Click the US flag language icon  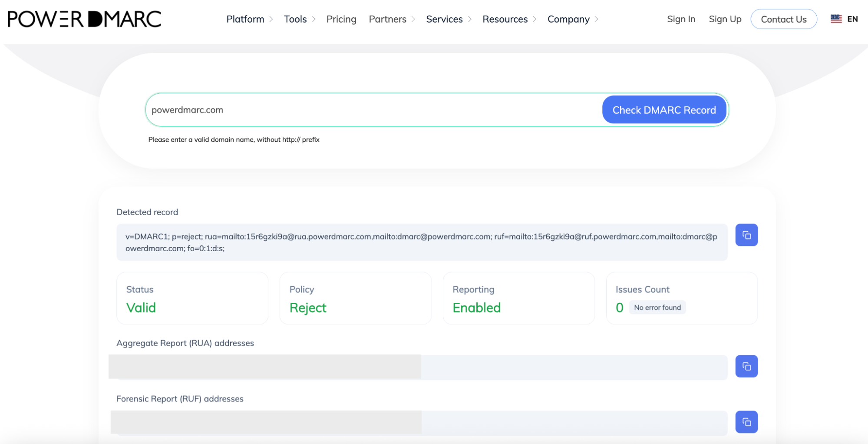[836, 19]
